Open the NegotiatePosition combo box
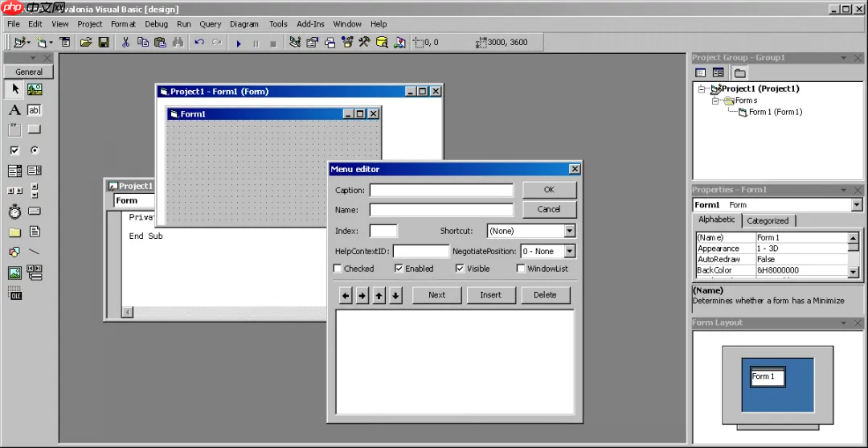The image size is (868, 448). 570,252
